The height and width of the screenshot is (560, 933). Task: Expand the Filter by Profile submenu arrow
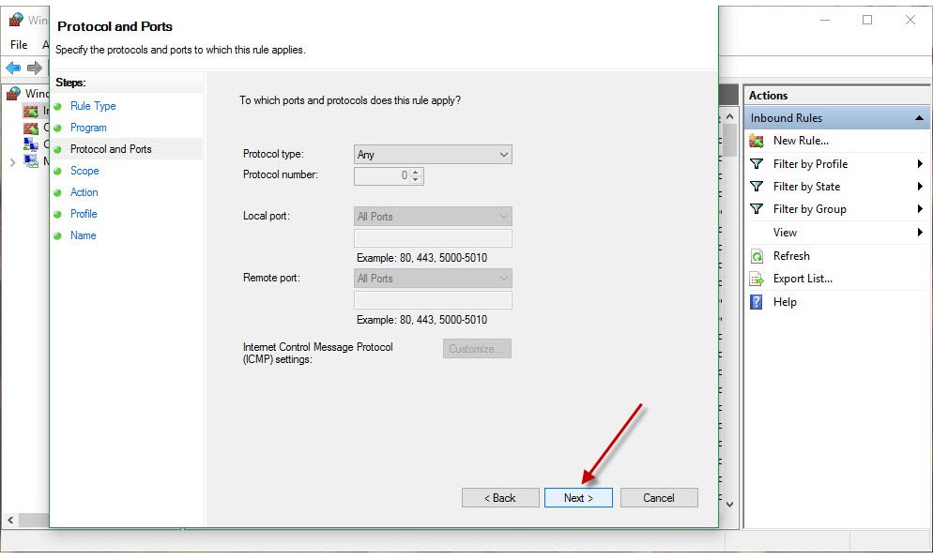click(x=920, y=164)
